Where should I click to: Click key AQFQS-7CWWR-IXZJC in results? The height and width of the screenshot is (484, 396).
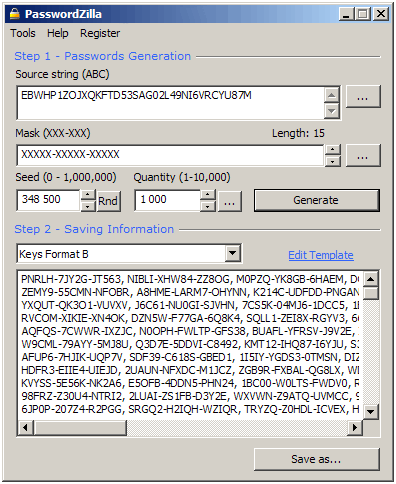point(77,331)
